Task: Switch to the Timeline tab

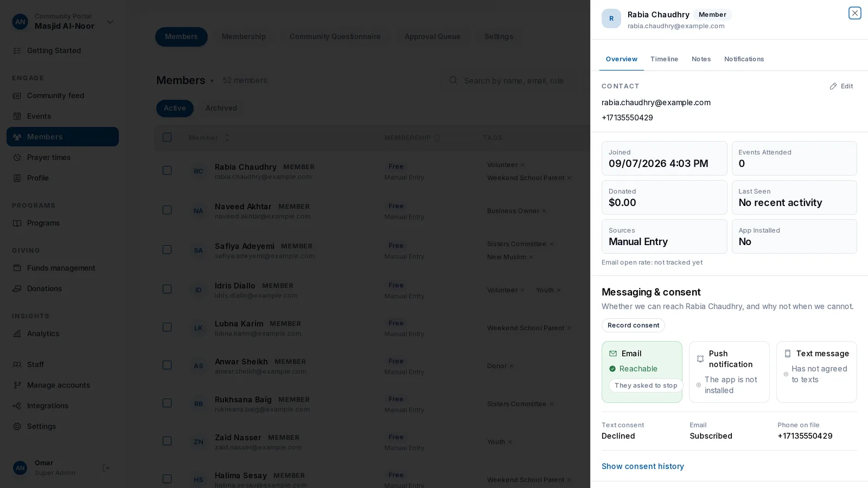Action: click(664, 59)
